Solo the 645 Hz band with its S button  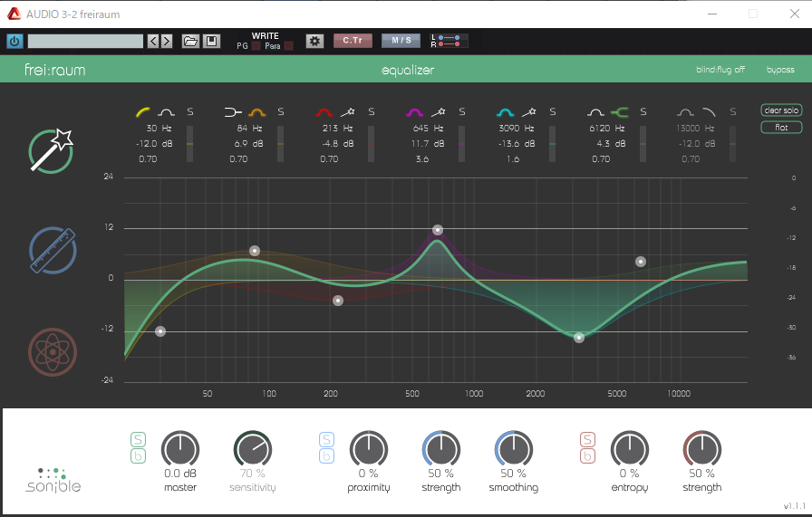(461, 112)
